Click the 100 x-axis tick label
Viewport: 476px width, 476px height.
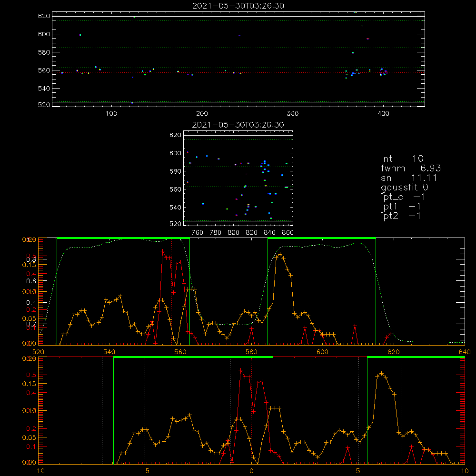(111, 114)
